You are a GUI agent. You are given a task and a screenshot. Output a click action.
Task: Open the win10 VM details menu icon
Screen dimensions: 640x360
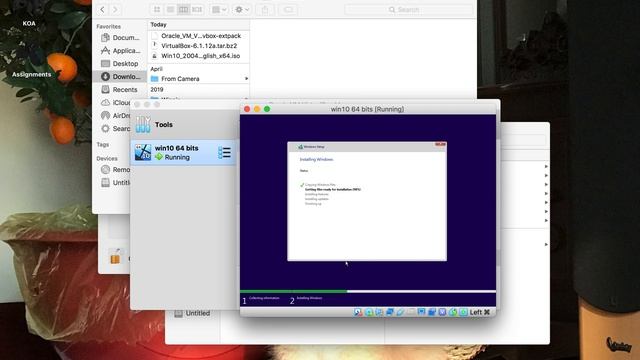(224, 153)
